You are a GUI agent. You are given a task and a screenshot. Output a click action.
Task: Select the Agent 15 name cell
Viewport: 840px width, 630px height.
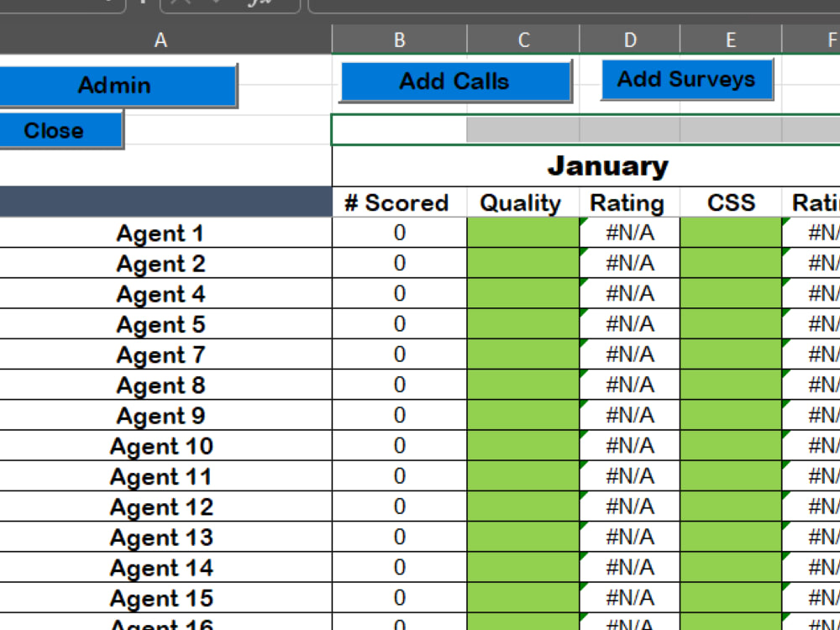[165, 597]
